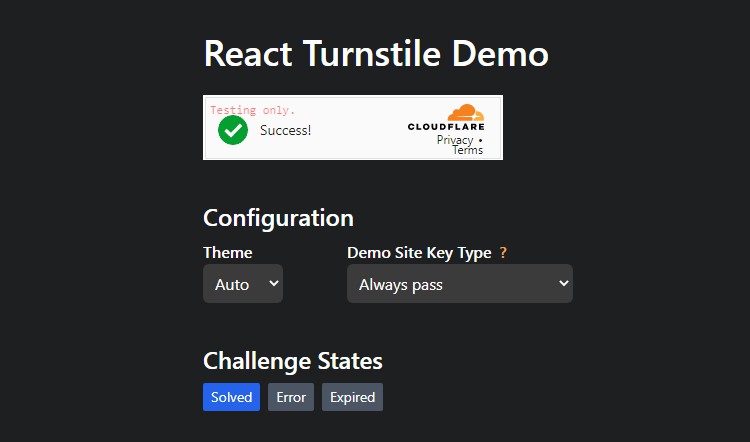Click the "Testing only." notice text
Screen dimensions: 750x442
(x=252, y=110)
